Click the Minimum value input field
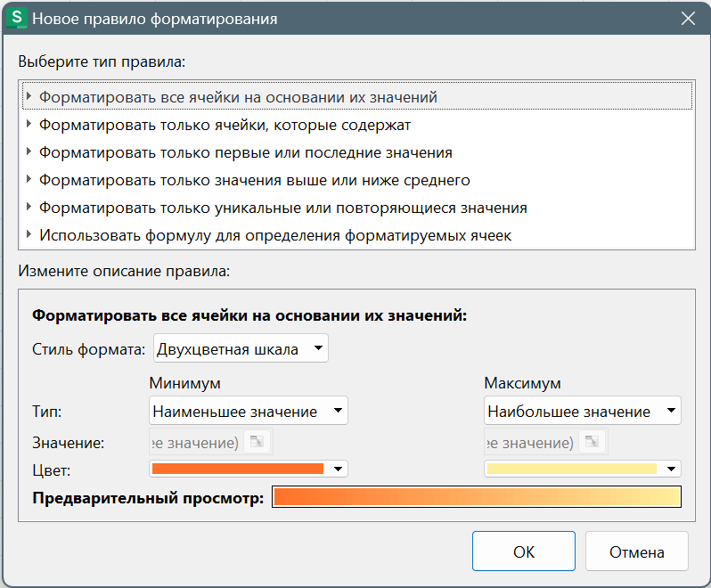 click(x=194, y=442)
